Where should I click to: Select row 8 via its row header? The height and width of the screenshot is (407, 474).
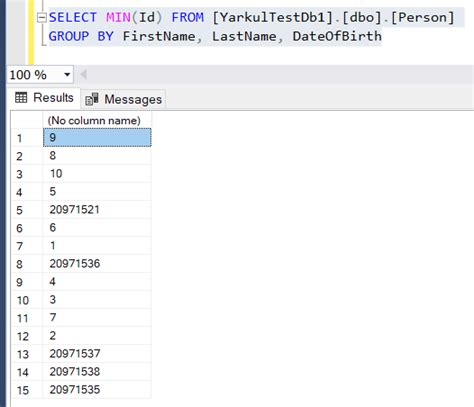[27, 264]
